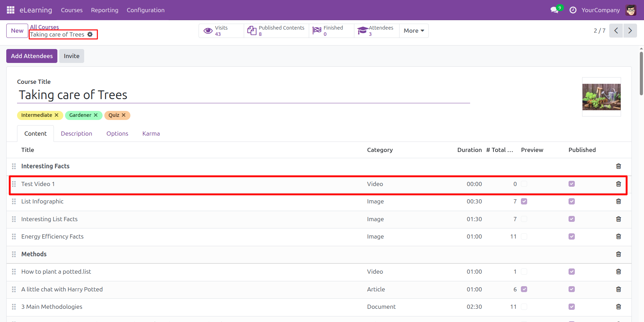Click the Add Attendees button
644x322 pixels.
(32, 56)
